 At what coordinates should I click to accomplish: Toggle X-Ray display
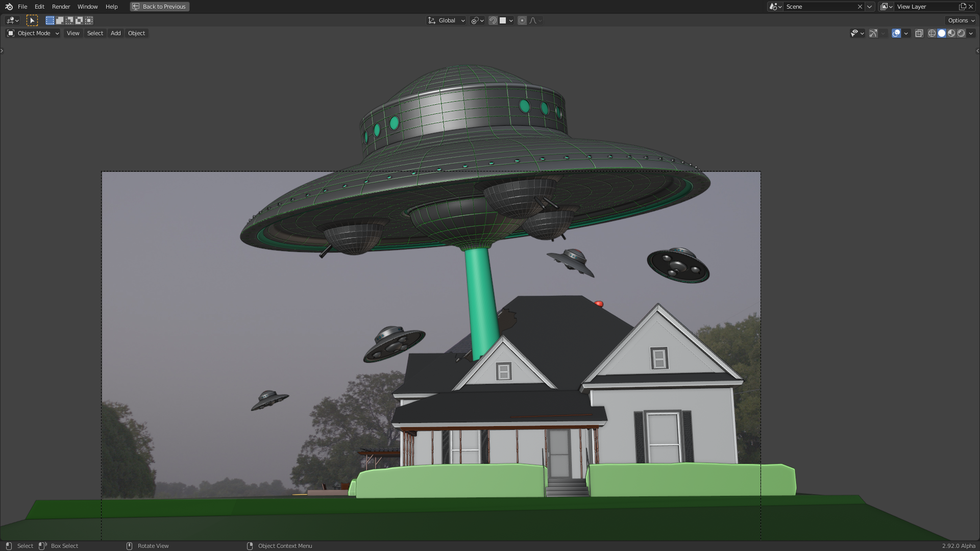pyautogui.click(x=919, y=33)
